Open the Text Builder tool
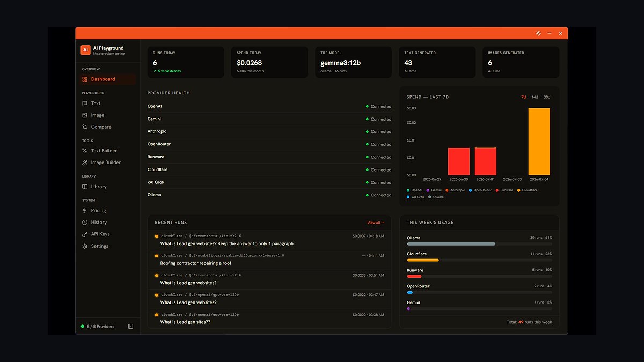The height and width of the screenshot is (362, 644). 107,151
